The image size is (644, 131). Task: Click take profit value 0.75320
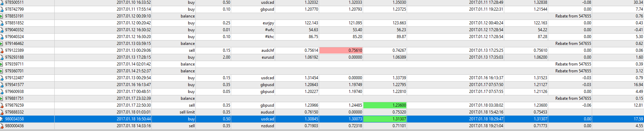(x=399, y=112)
